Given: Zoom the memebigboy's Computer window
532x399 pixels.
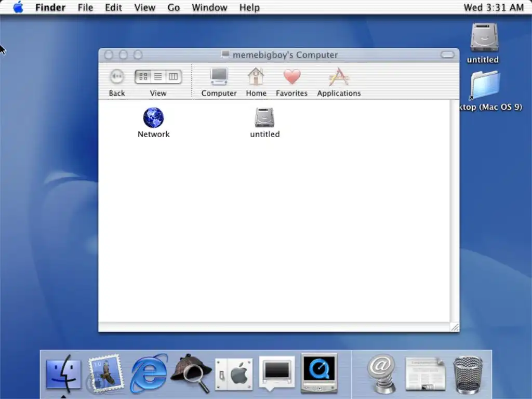Looking at the screenshot, I should pyautogui.click(x=138, y=55).
